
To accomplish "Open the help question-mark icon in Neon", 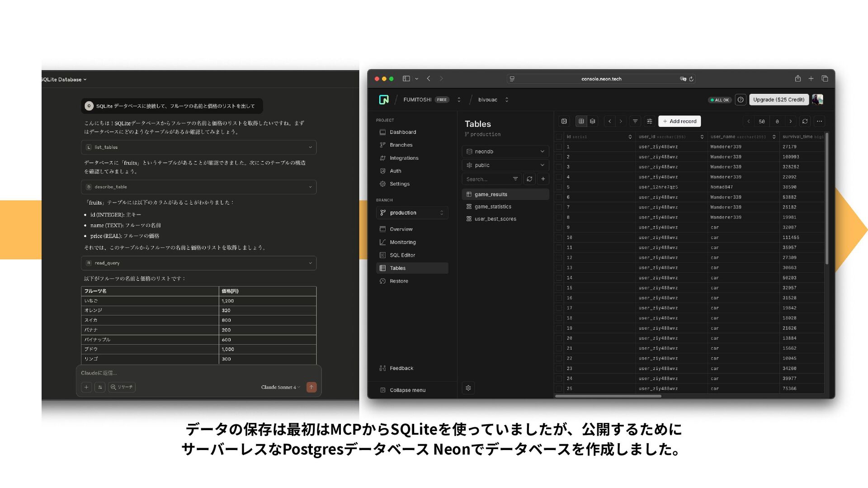I will pos(741,100).
